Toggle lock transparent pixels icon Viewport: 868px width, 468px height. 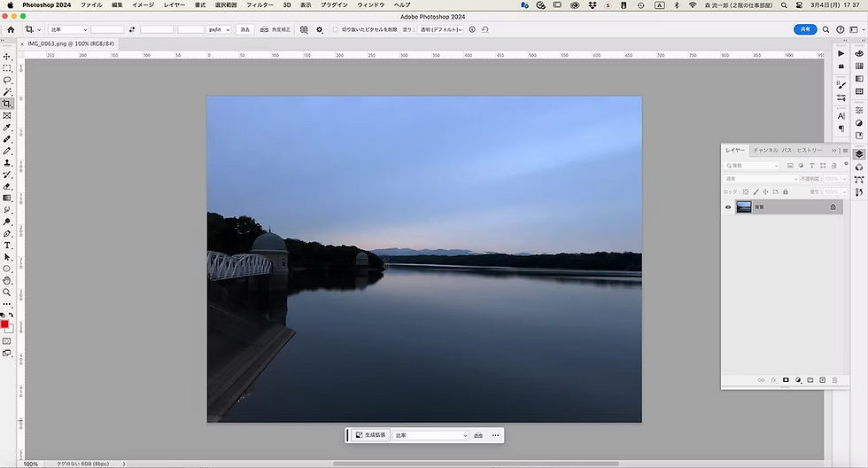click(746, 192)
